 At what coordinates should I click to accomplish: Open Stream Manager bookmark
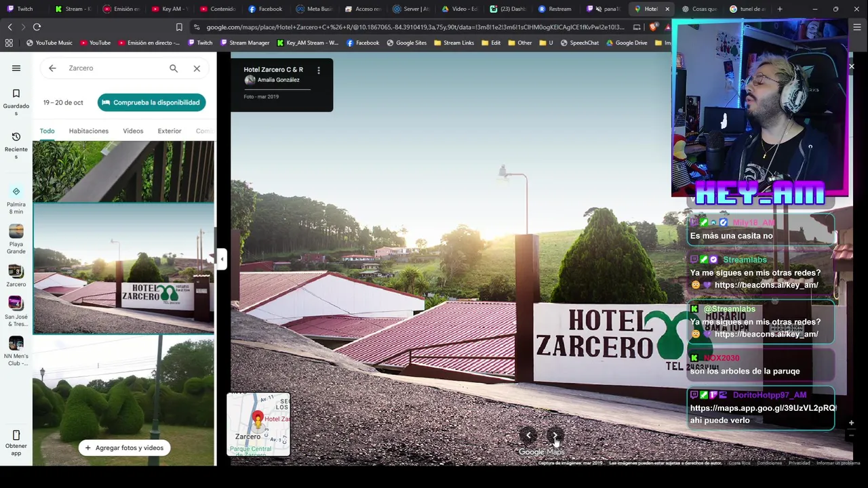point(244,43)
